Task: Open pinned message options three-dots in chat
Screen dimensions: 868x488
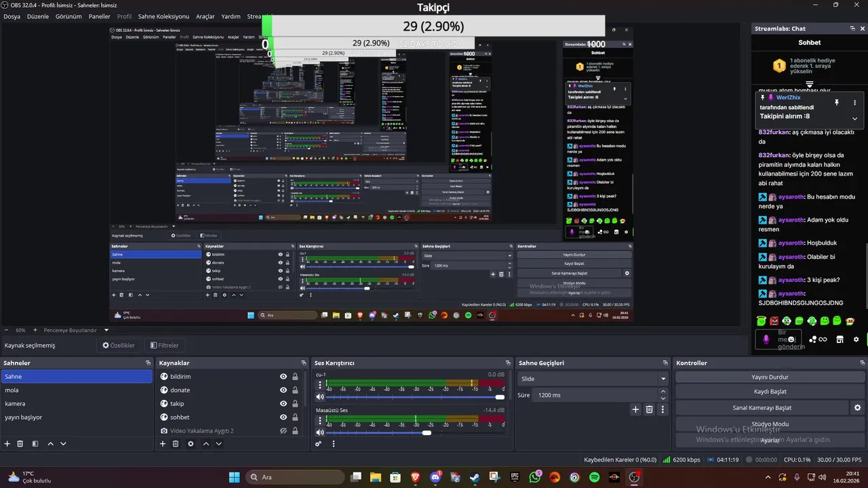Action: [854, 102]
